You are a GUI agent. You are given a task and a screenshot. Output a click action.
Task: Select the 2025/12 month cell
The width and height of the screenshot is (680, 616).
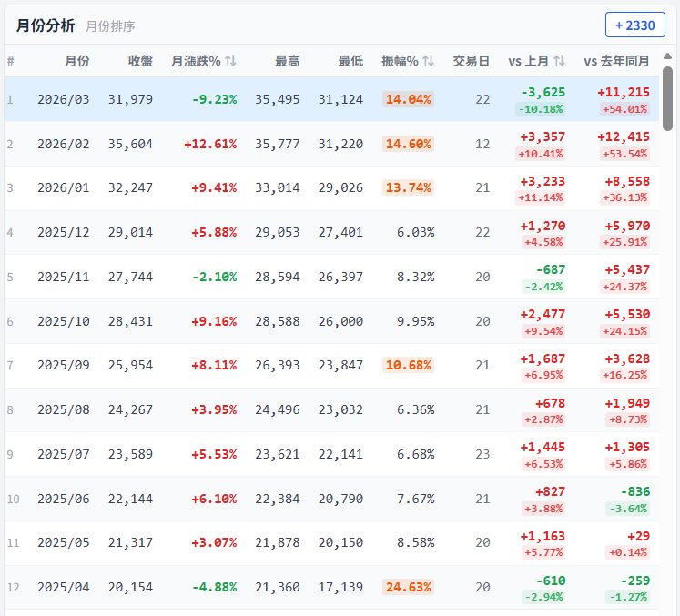click(64, 232)
